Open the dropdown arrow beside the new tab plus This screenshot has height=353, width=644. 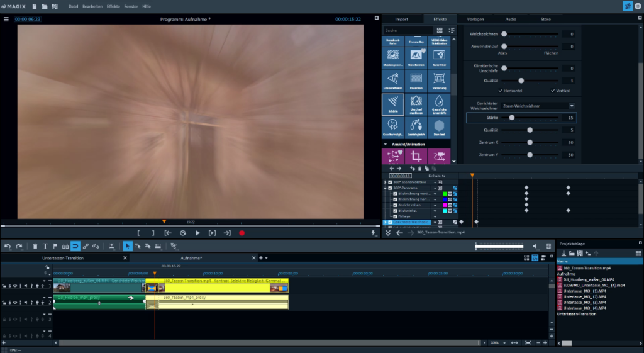(266, 258)
